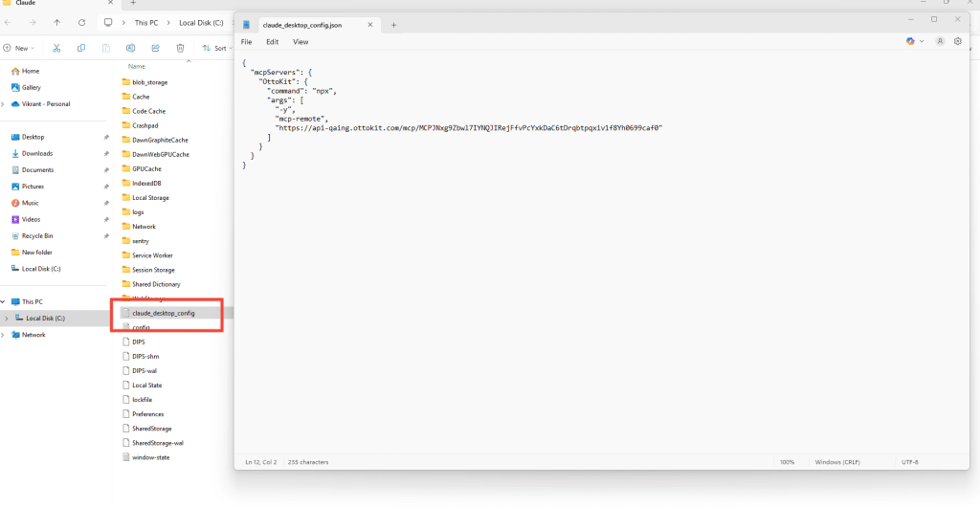The image size is (980, 508).
Task: Click the Up arrow navigation button
Action: [x=56, y=22]
